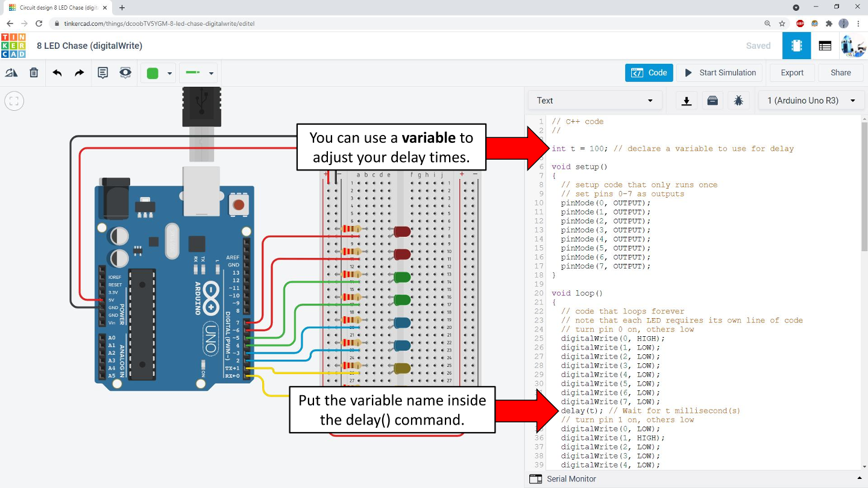Redo the last undone action

(x=79, y=73)
